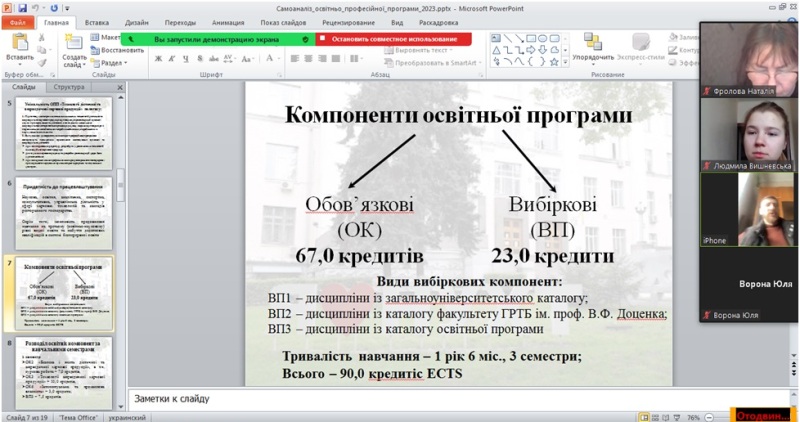Expand the shapes gallery more arrow
The height and width of the screenshot is (422, 800).
[565, 62]
